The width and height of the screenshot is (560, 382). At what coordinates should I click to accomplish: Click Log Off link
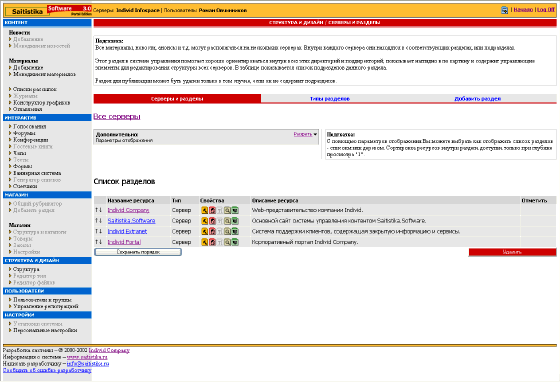546,10
